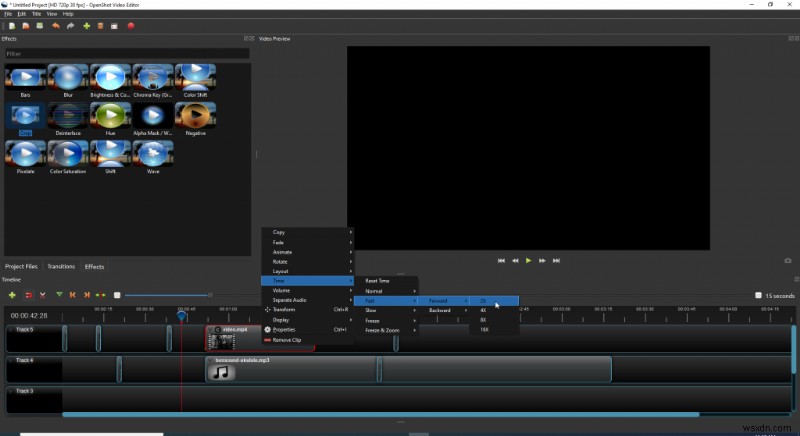Click the green Import Files plus icon
This screenshot has height=436, width=800.
pos(87,26)
